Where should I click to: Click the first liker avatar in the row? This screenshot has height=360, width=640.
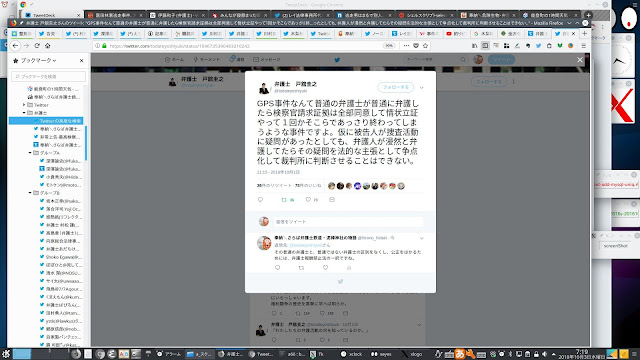click(x=331, y=186)
